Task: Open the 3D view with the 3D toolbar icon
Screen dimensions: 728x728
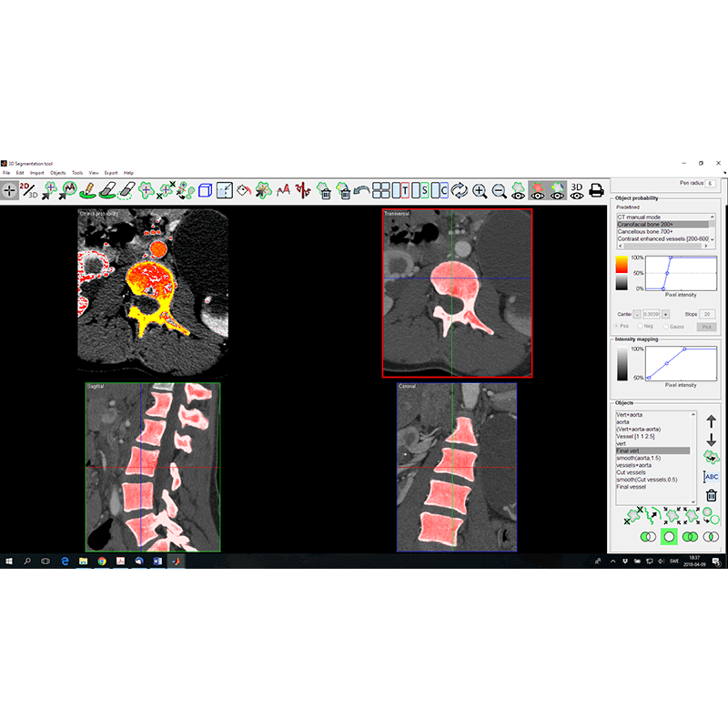Action: pos(575,188)
